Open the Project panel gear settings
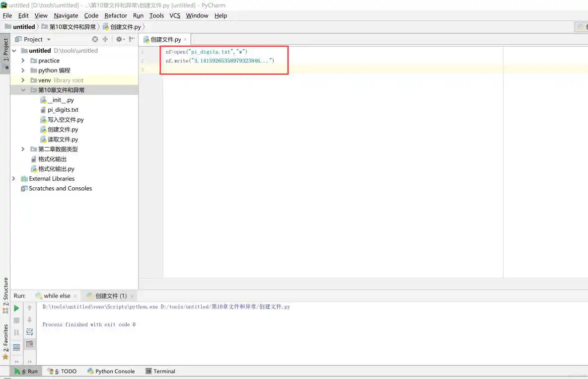Screen dimensions: 588x379 click(x=120, y=39)
